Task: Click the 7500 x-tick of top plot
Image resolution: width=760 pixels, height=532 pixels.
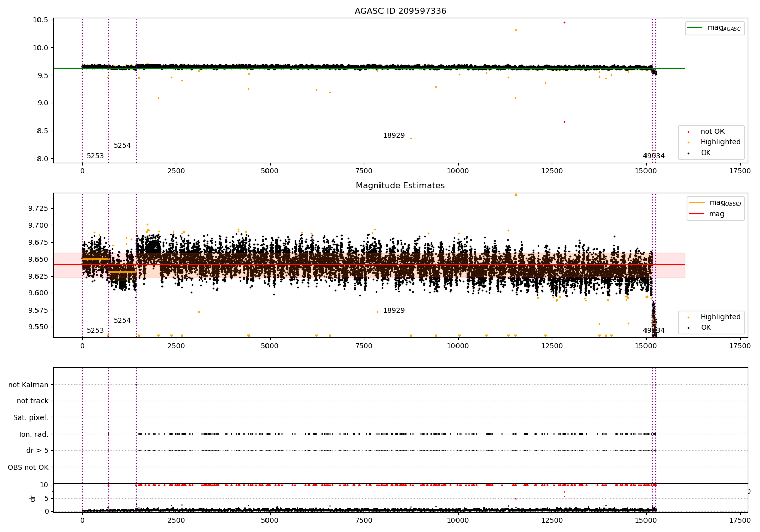Action: (x=364, y=171)
